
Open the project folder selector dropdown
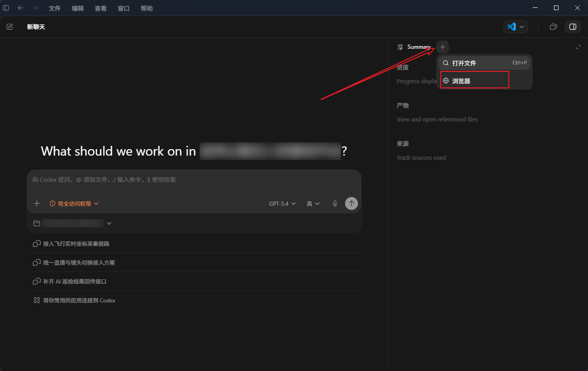click(x=73, y=223)
